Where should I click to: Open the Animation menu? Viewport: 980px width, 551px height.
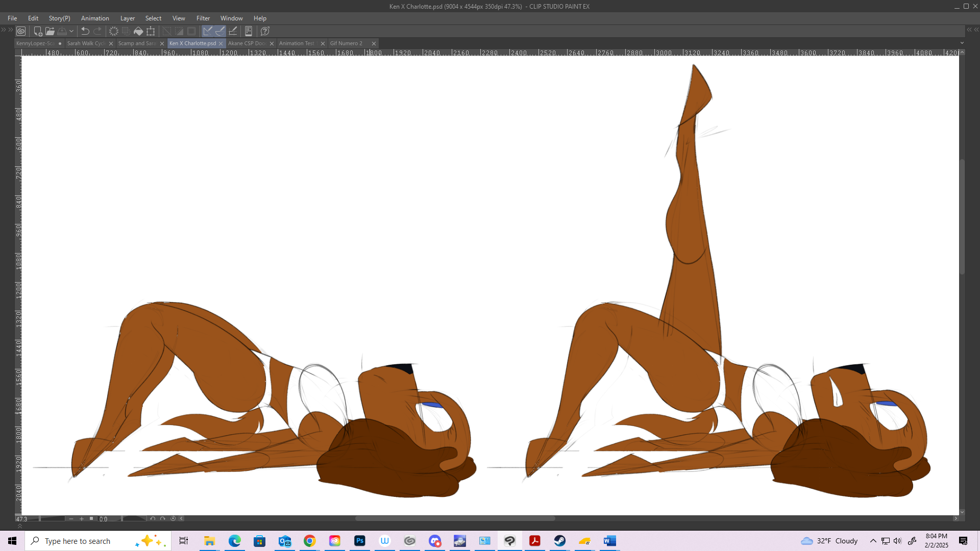(95, 18)
